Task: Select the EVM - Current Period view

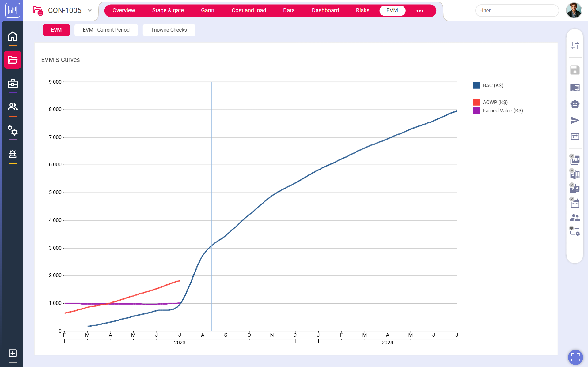Action: click(x=106, y=30)
